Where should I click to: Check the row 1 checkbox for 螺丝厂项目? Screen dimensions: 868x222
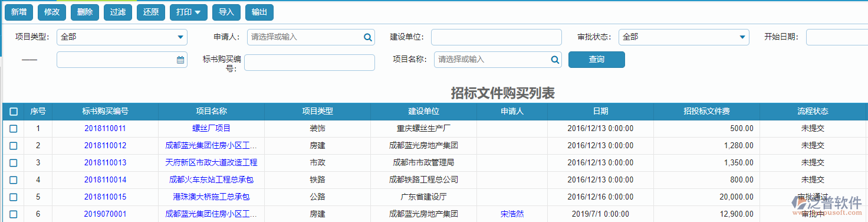coord(14,128)
